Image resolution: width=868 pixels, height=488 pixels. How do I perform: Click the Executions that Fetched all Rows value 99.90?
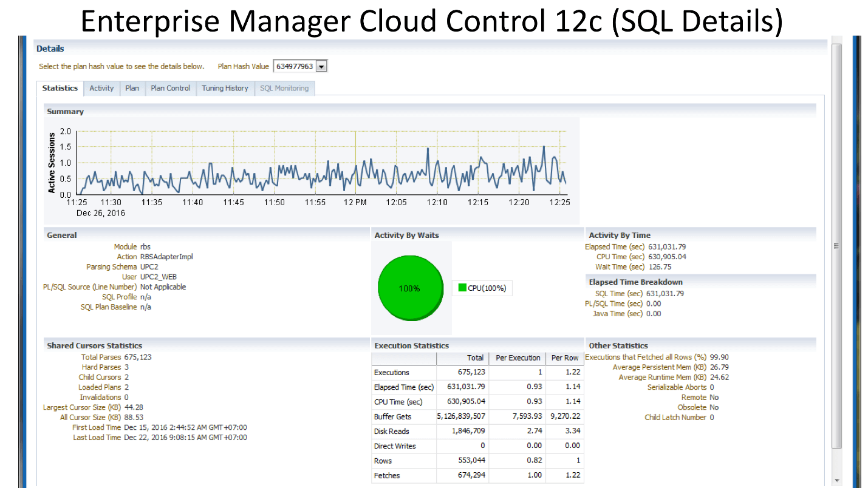(x=719, y=358)
